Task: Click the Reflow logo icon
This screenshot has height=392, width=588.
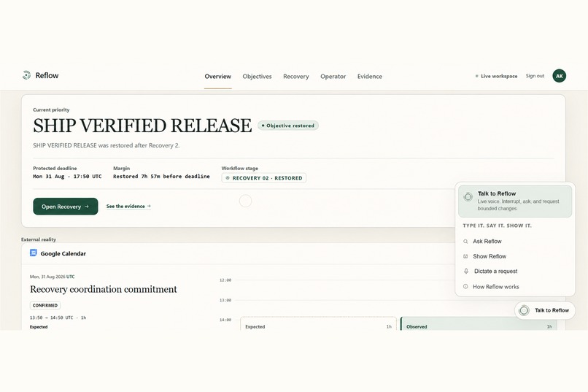Action: pyautogui.click(x=26, y=75)
